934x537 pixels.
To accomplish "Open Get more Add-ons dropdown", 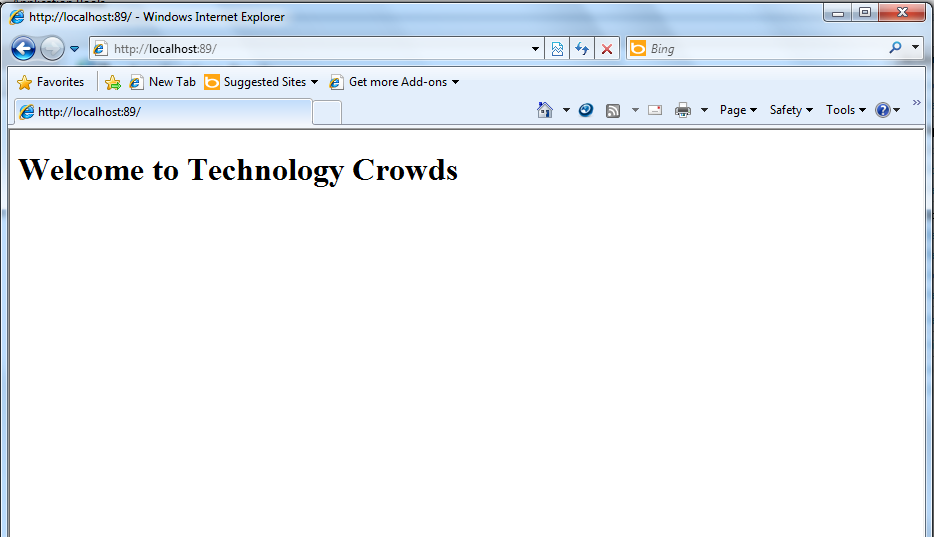I will tap(394, 82).
